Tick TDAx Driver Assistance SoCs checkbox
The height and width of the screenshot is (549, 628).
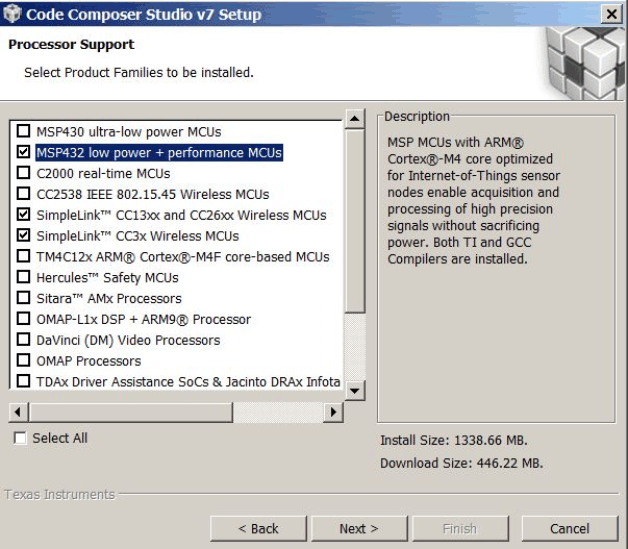tap(23, 380)
